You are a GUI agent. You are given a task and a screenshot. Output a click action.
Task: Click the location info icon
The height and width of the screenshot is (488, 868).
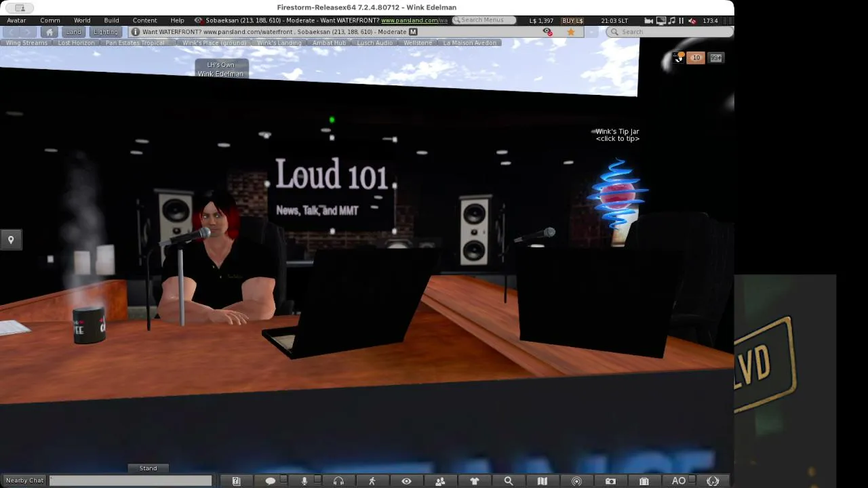(136, 32)
